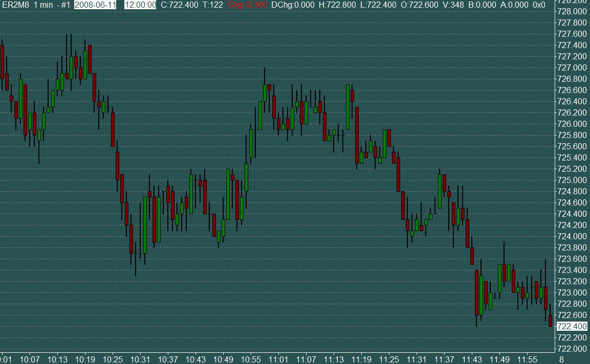Click the '1 min' interval label
The width and height of the screenshot is (590, 364).
tap(43, 5)
